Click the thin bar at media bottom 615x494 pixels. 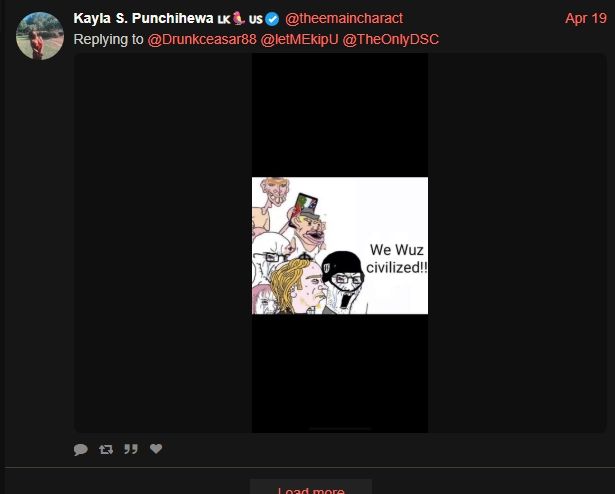(x=340, y=429)
